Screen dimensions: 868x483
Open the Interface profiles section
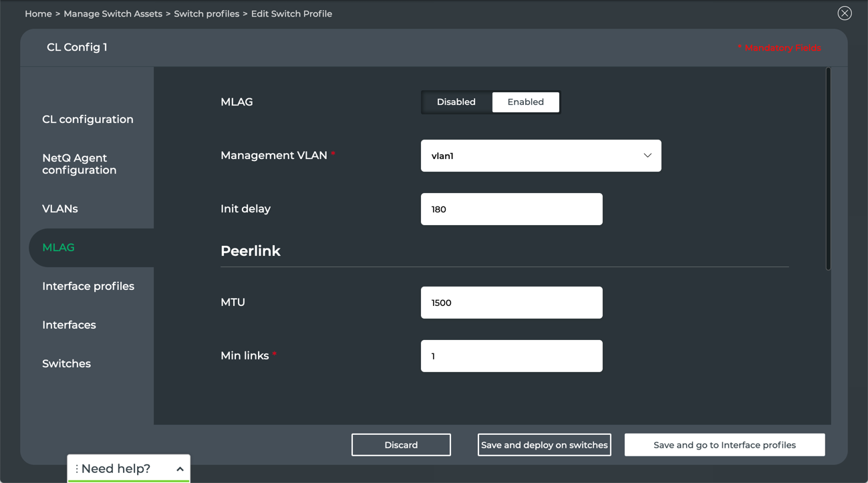coord(88,287)
